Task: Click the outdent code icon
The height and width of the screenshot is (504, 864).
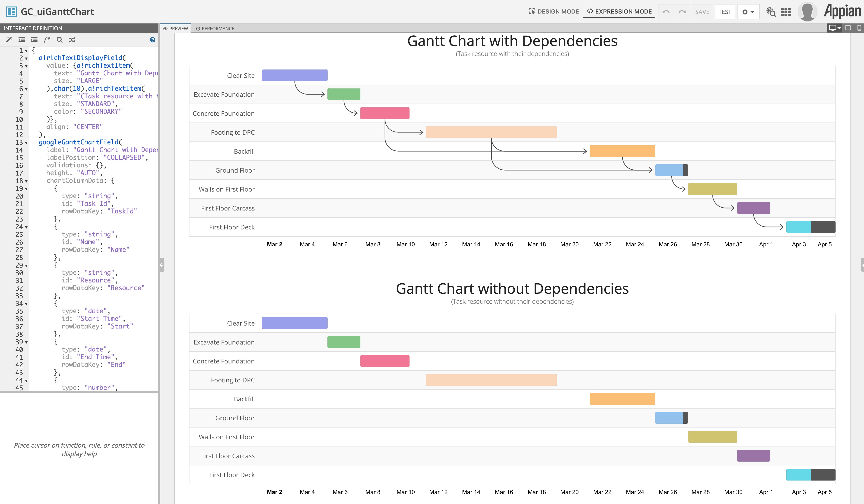Action: 22,40
